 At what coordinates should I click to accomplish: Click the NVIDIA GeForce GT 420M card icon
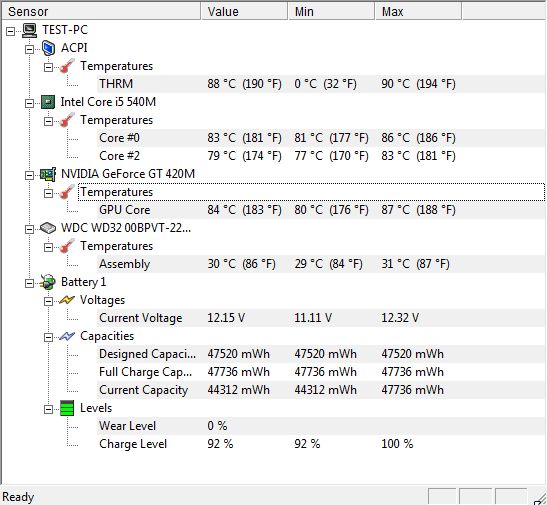(48, 174)
